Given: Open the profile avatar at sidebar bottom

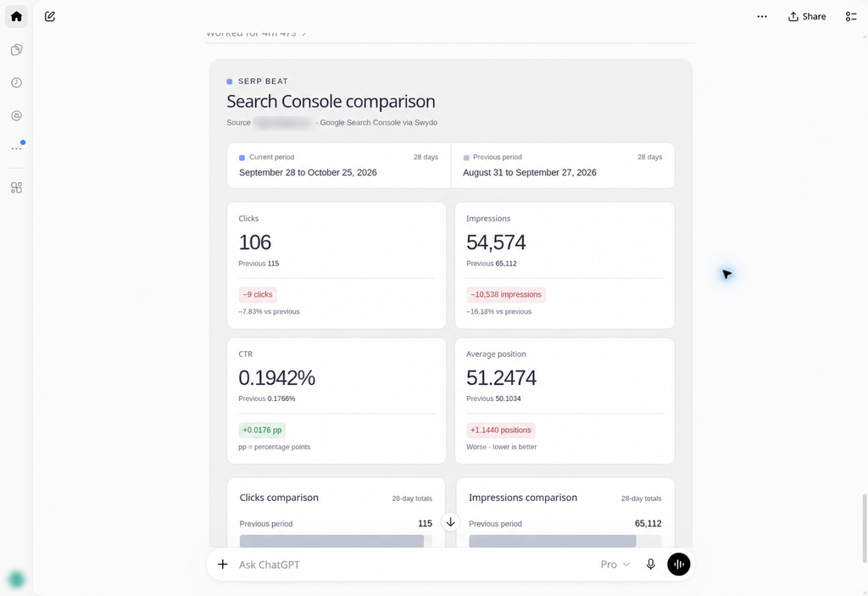Looking at the screenshot, I should (17, 579).
